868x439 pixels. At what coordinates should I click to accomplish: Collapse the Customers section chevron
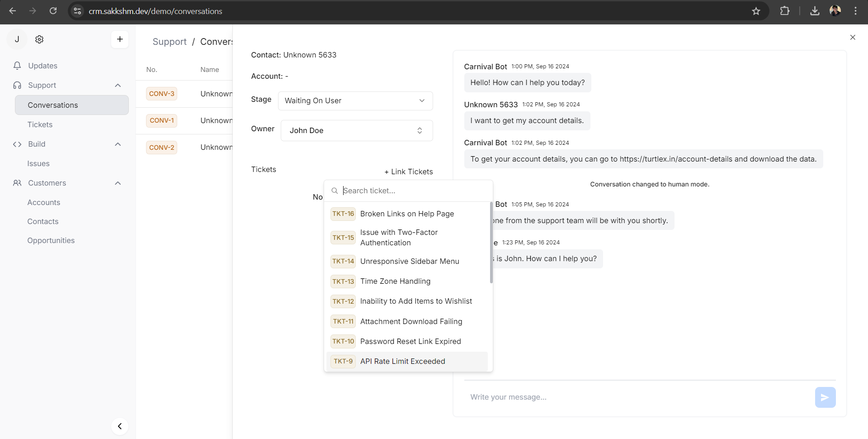[x=118, y=183]
